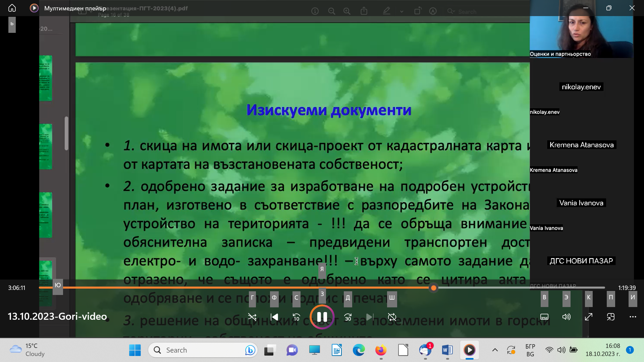Image resolution: width=644 pixels, height=362 pixels.
Task: Show hidden system tray icons
Action: click(495, 350)
